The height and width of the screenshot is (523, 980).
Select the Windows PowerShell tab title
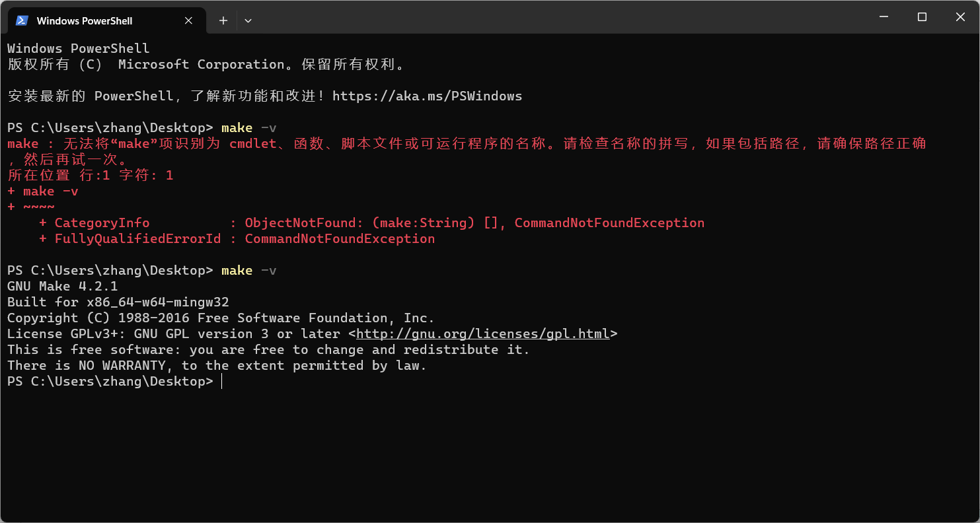pyautogui.click(x=85, y=20)
